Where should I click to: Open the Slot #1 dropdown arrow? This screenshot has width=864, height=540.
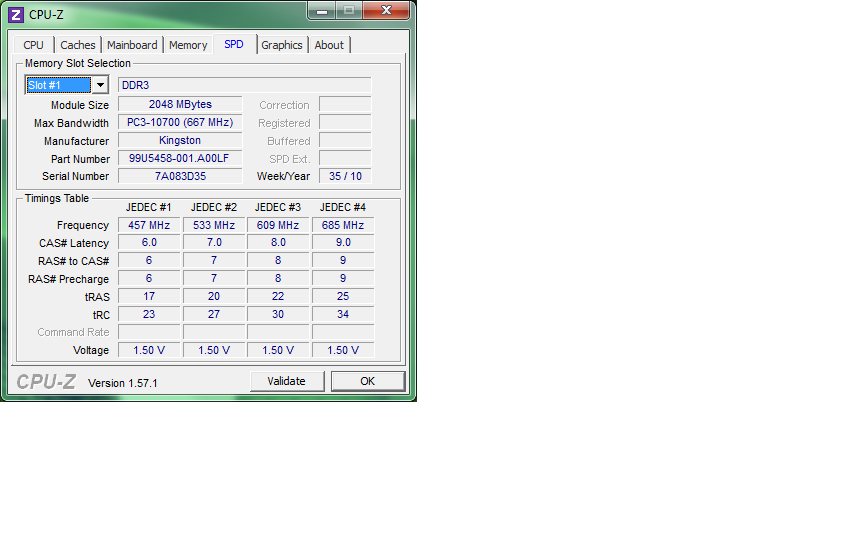100,85
